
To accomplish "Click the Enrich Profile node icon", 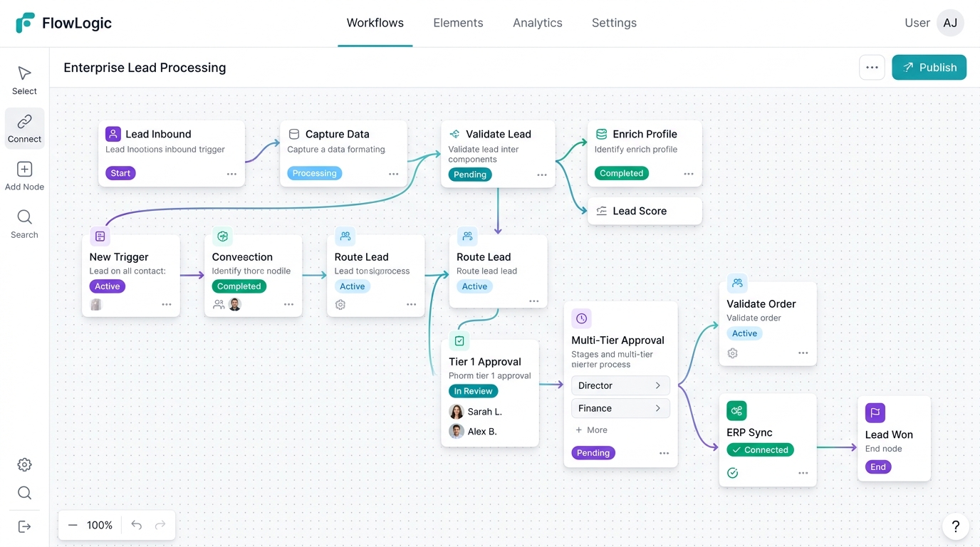I will click(x=601, y=134).
